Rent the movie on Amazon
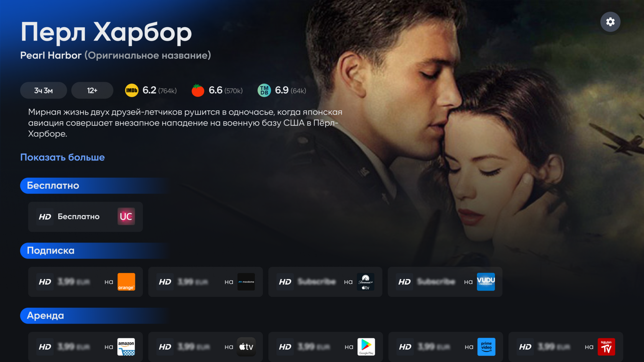The image size is (644, 362). pyautogui.click(x=85, y=347)
